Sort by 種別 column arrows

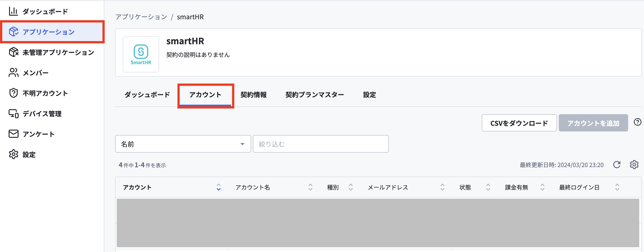[351, 187]
